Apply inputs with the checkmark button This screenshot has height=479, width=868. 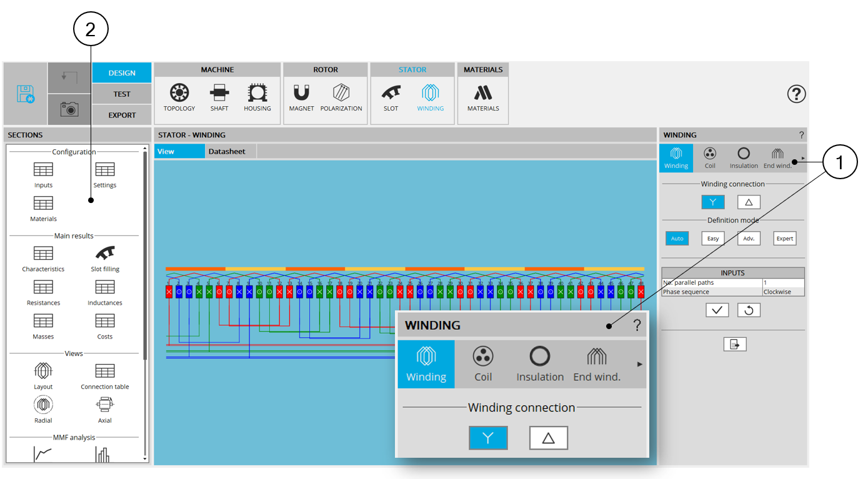click(717, 310)
